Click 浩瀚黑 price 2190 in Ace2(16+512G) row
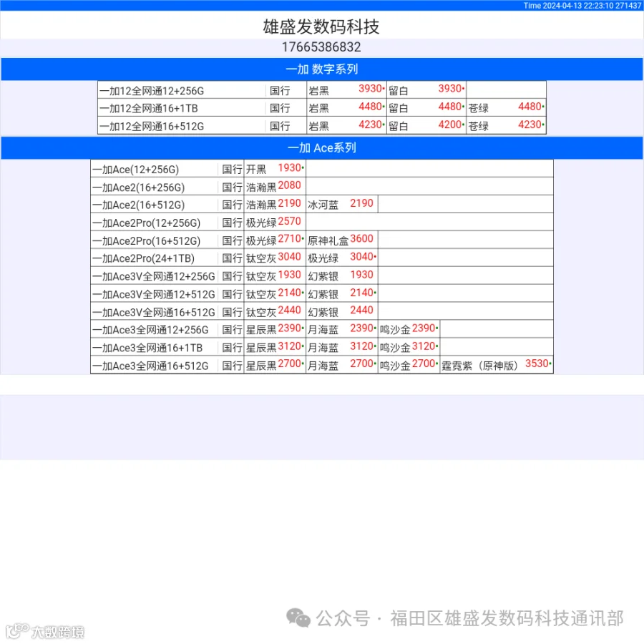Image resolution: width=644 pixels, height=644 pixels. (x=290, y=204)
